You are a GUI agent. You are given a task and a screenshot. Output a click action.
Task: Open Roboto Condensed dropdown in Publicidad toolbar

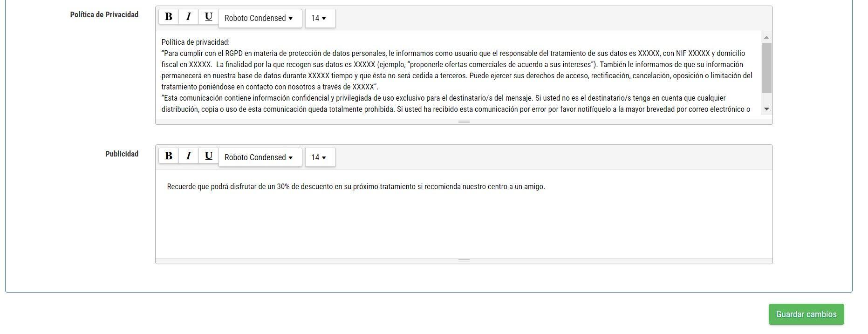tap(260, 157)
